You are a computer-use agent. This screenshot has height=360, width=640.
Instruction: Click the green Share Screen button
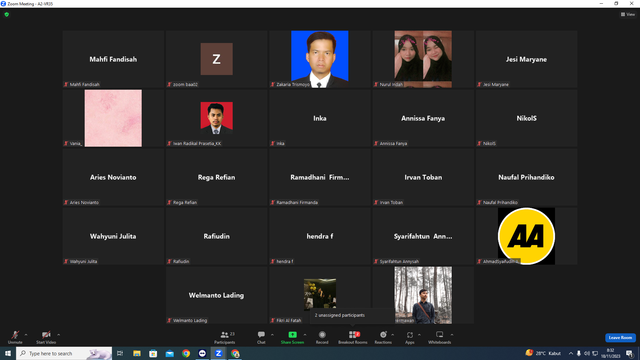tap(292, 337)
